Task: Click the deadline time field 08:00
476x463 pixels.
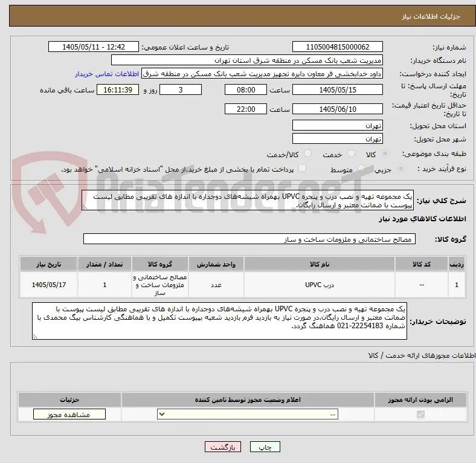Action: [246, 90]
